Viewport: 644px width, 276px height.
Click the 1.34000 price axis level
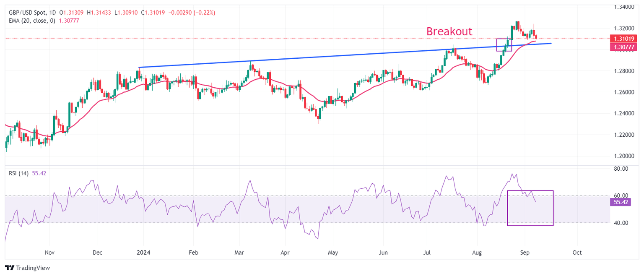click(x=623, y=7)
